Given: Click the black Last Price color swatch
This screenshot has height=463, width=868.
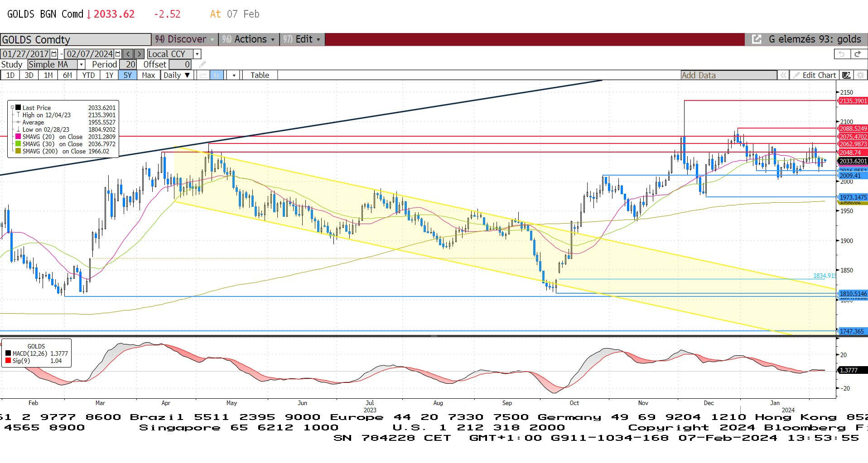Looking at the screenshot, I should tap(18, 108).
